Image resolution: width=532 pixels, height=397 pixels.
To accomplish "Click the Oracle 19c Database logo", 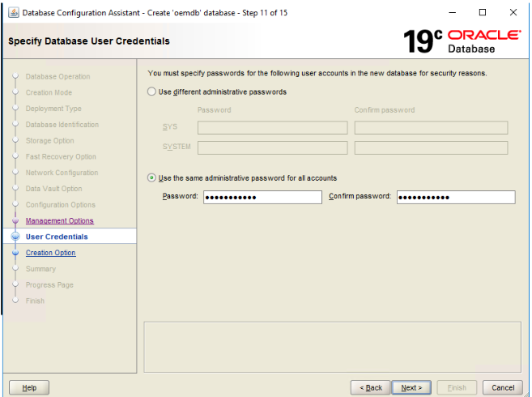I will point(462,41).
